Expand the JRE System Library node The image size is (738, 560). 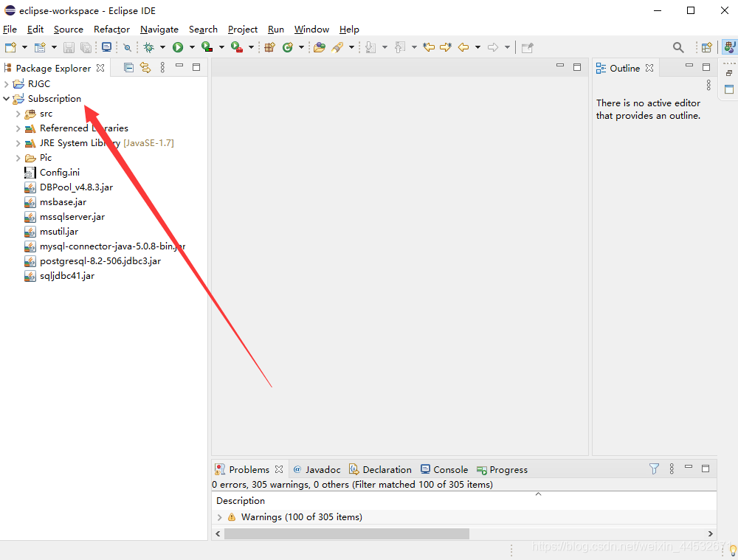[x=18, y=143]
